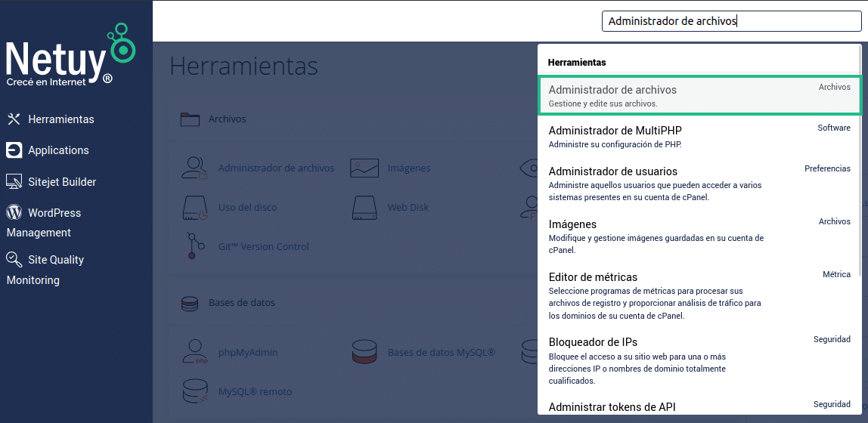Viewport: 868px width, 423px height.
Task: Click the Bases de datos MySQL link
Action: tap(441, 352)
